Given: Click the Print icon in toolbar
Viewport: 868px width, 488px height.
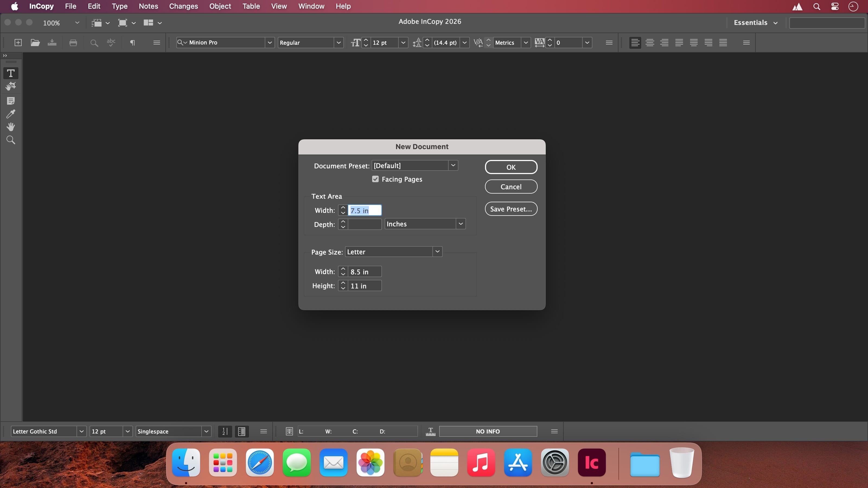Looking at the screenshot, I should (73, 43).
